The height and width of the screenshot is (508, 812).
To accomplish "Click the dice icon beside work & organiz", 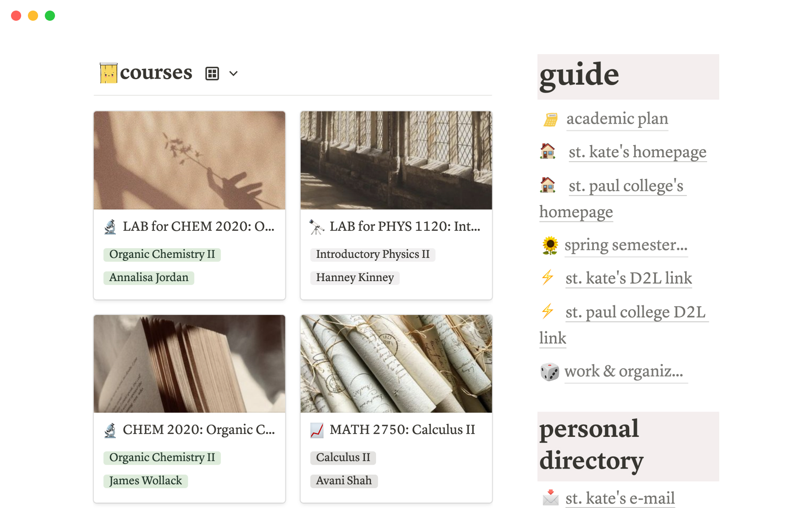I will pyautogui.click(x=550, y=372).
